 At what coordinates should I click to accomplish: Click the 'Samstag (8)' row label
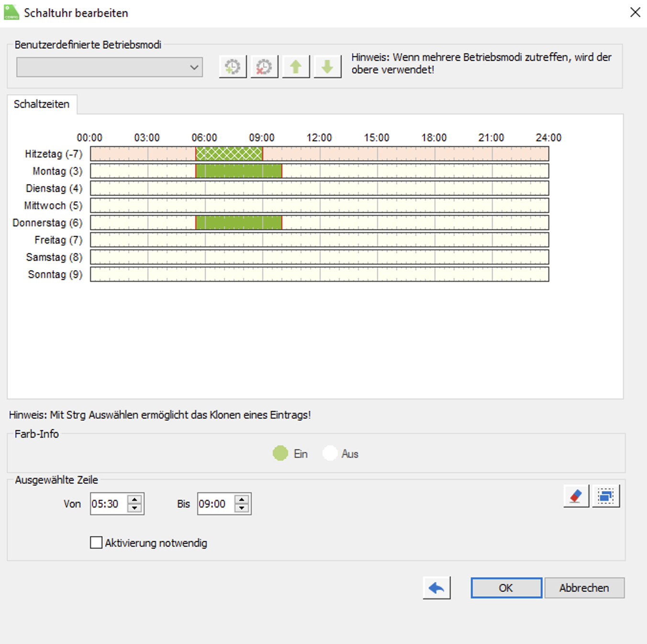click(x=54, y=257)
